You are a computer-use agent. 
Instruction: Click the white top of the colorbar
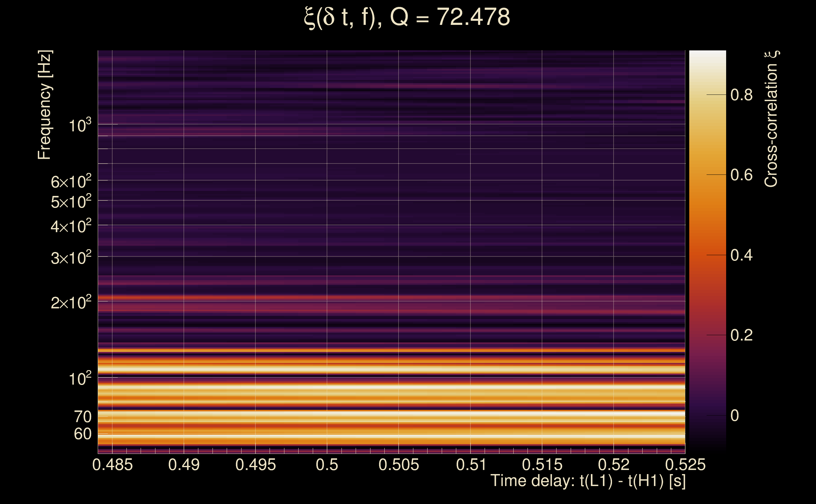click(x=707, y=55)
